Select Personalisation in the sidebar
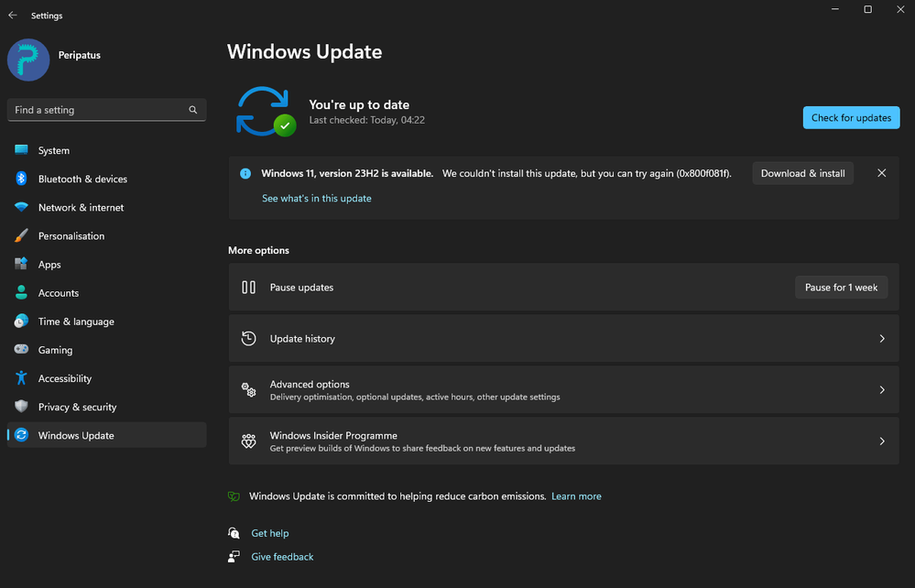Viewport: 915px width, 588px height. pos(107,236)
